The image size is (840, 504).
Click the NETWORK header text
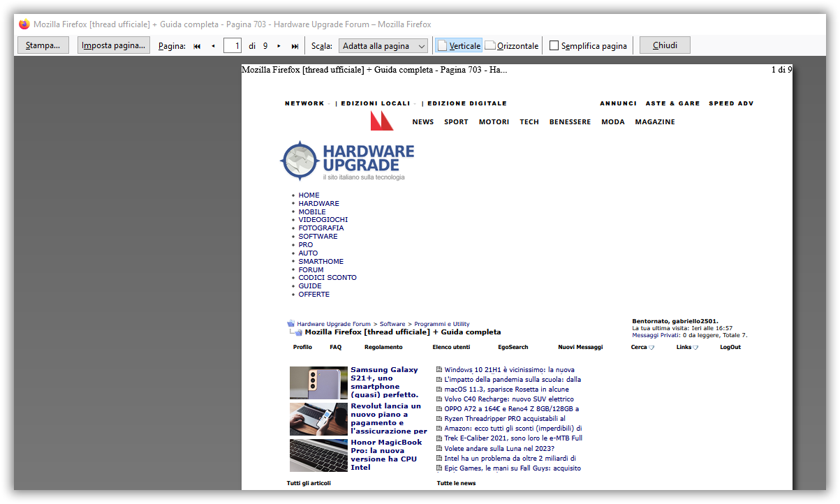tap(304, 103)
